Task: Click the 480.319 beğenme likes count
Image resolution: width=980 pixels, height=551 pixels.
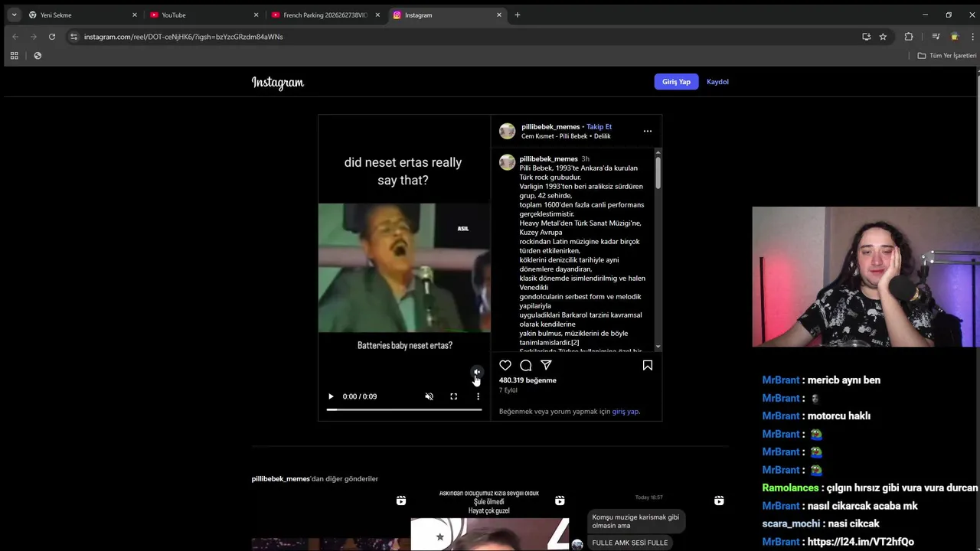Action: [528, 380]
